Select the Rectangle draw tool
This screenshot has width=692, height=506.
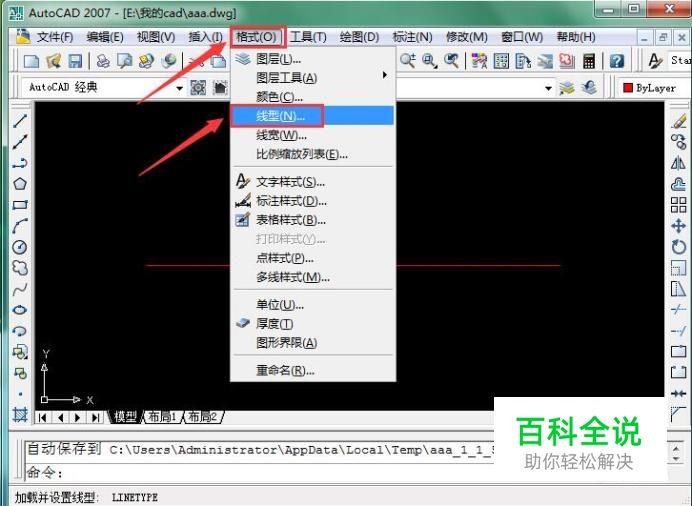coord(20,205)
